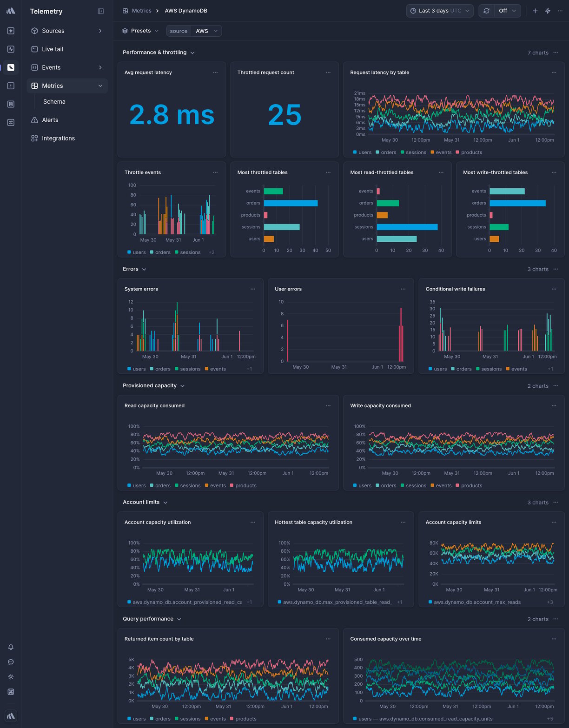Open Integrations in sidebar
569x728 pixels.
67,138
